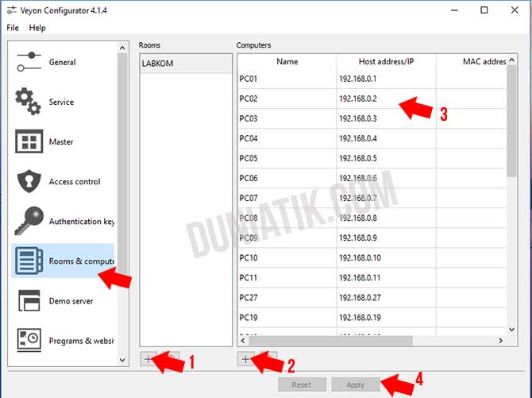Click IP address 192.168.0.4
This screenshot has width=532, height=398.
pos(358,138)
